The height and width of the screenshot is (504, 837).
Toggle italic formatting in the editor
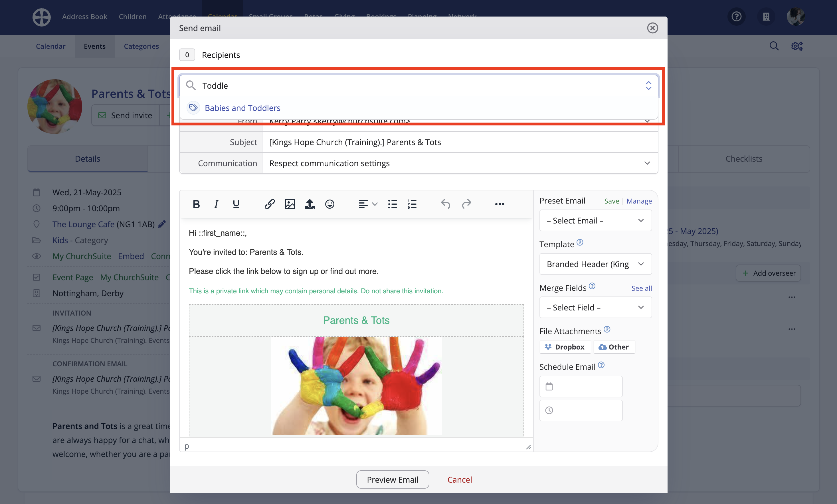point(216,204)
